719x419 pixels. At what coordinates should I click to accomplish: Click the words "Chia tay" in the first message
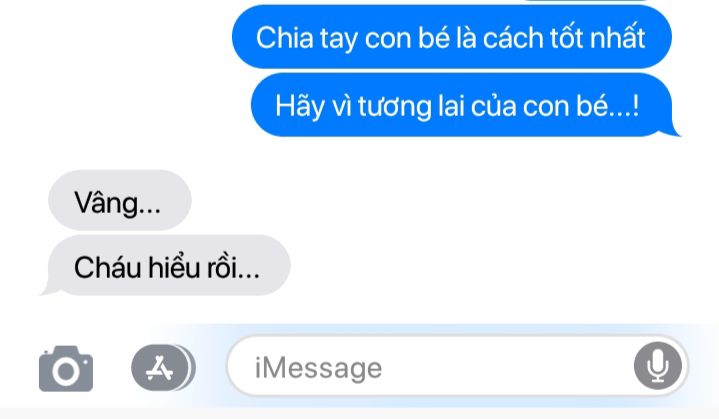pyautogui.click(x=306, y=38)
